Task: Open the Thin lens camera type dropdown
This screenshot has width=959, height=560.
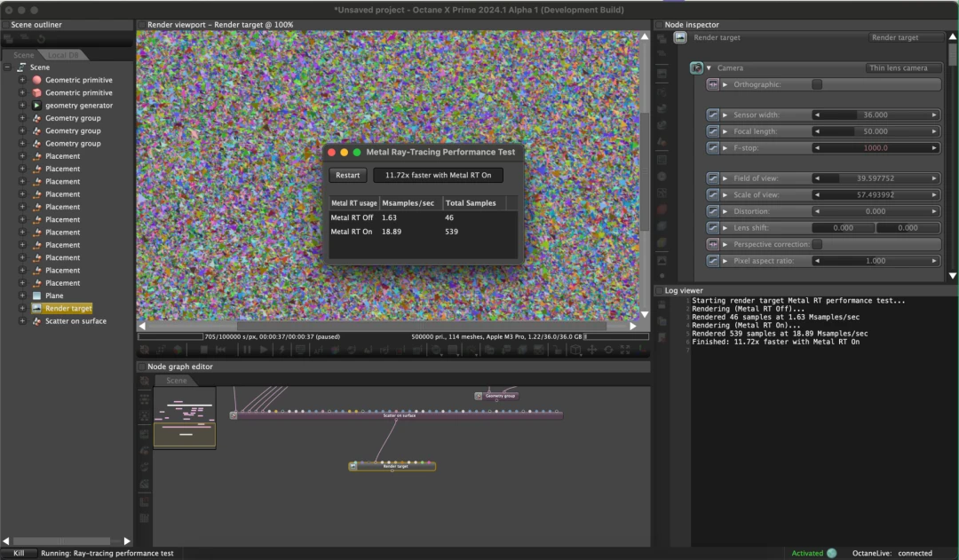Action: pos(903,67)
